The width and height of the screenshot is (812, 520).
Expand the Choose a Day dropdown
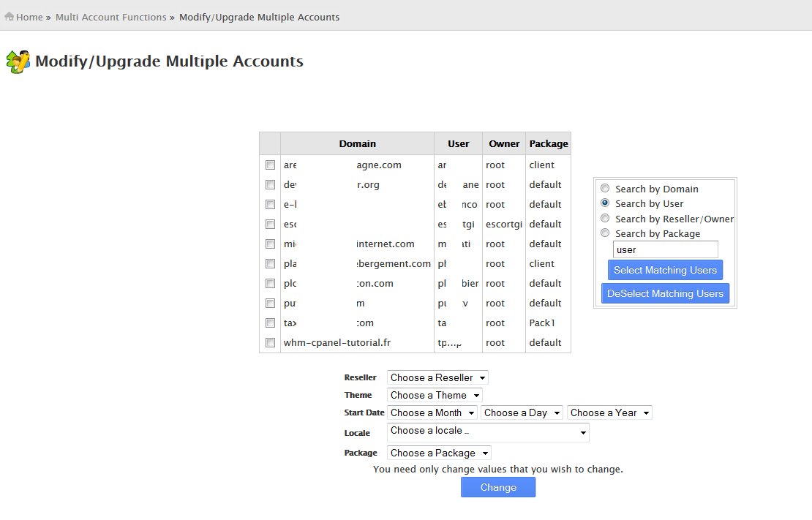(x=522, y=412)
